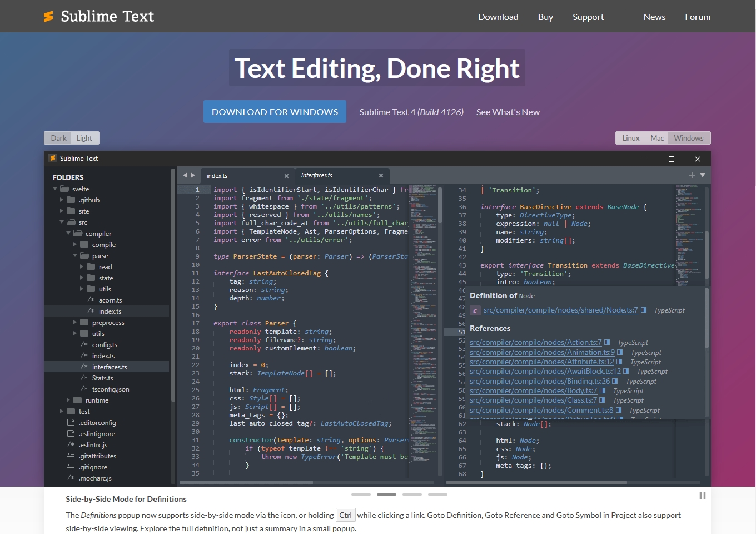Click the .eslintrc.js file icon

click(71, 445)
